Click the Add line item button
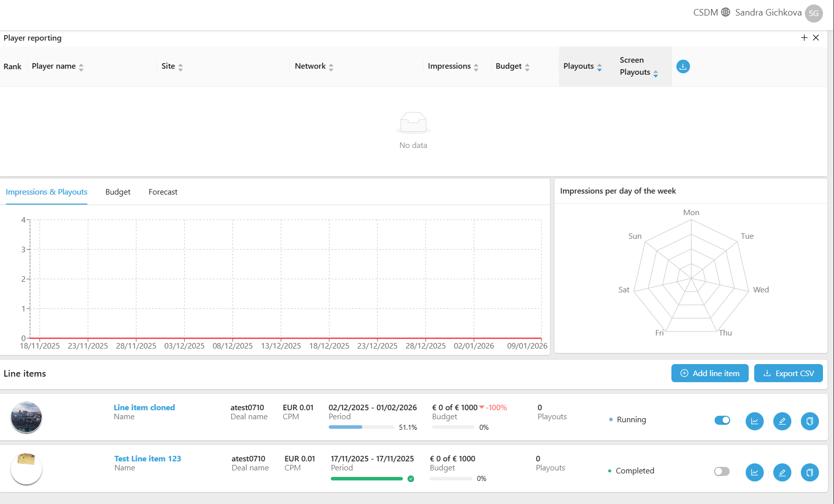Screen dimensions: 834x504 tap(710, 373)
